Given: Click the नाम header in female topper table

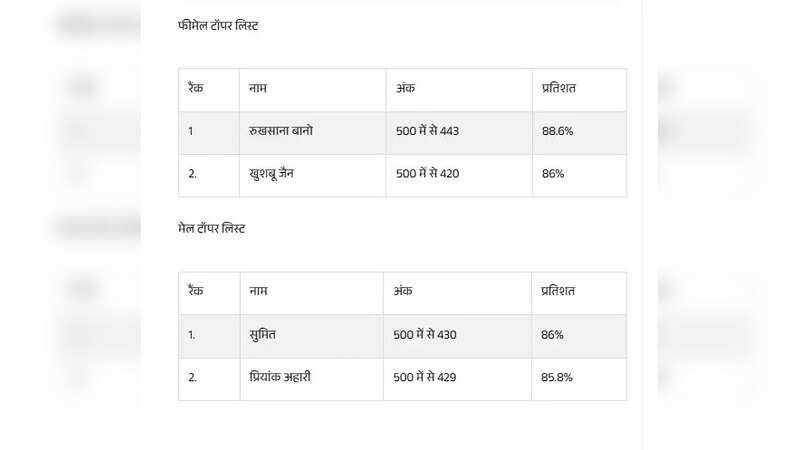Looking at the screenshot, I should [x=258, y=88].
